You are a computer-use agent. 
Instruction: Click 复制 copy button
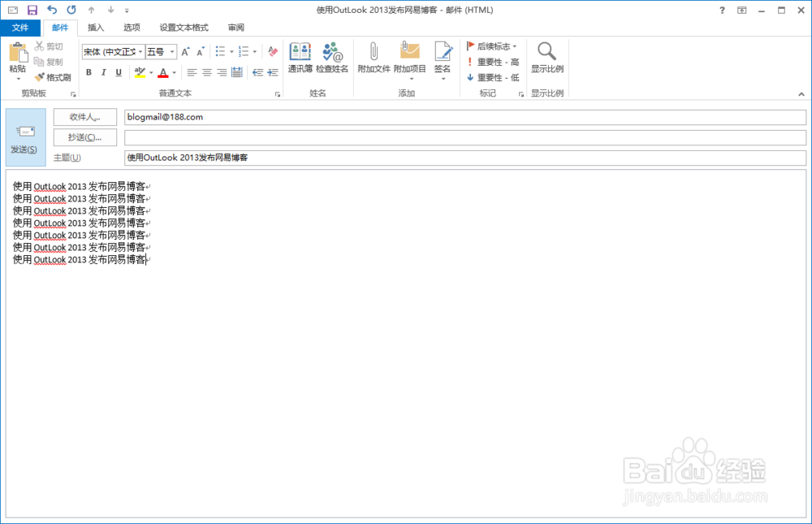pos(49,62)
